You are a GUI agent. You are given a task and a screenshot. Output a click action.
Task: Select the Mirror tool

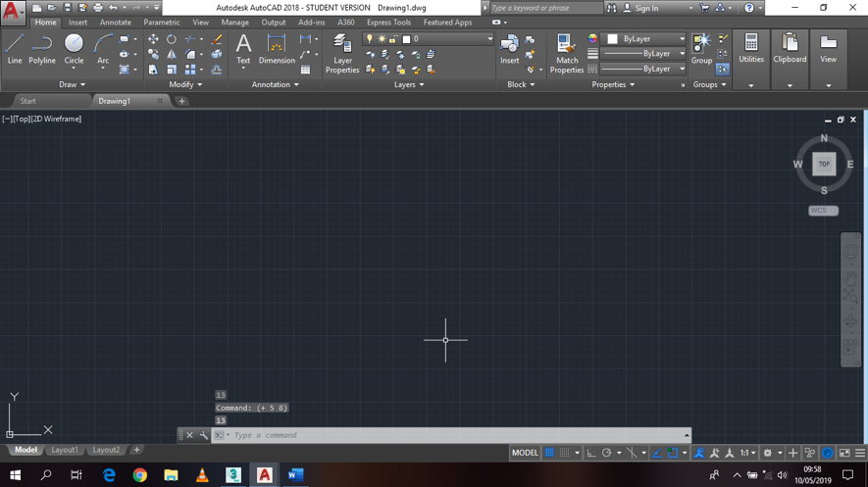172,54
